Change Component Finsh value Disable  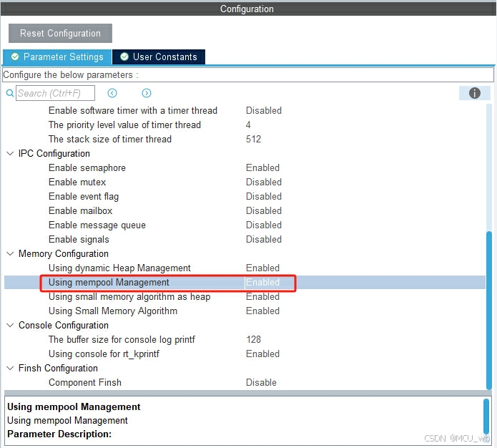click(x=261, y=382)
